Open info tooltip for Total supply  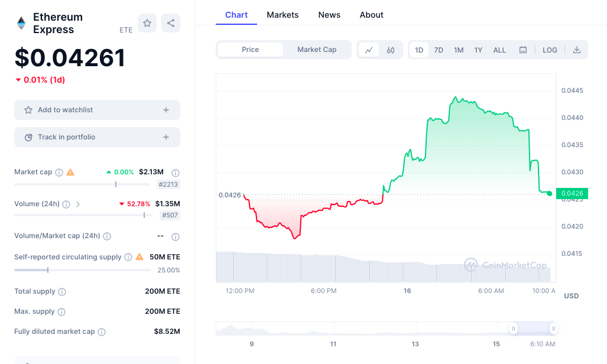pos(62,291)
